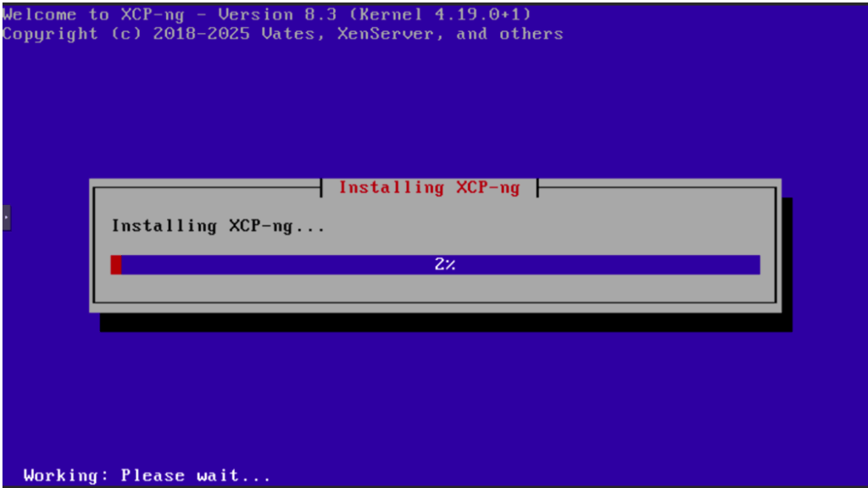This screenshot has height=488, width=868.
Task: Click the 'Working: Please wait...' status text
Action: pos(147,475)
